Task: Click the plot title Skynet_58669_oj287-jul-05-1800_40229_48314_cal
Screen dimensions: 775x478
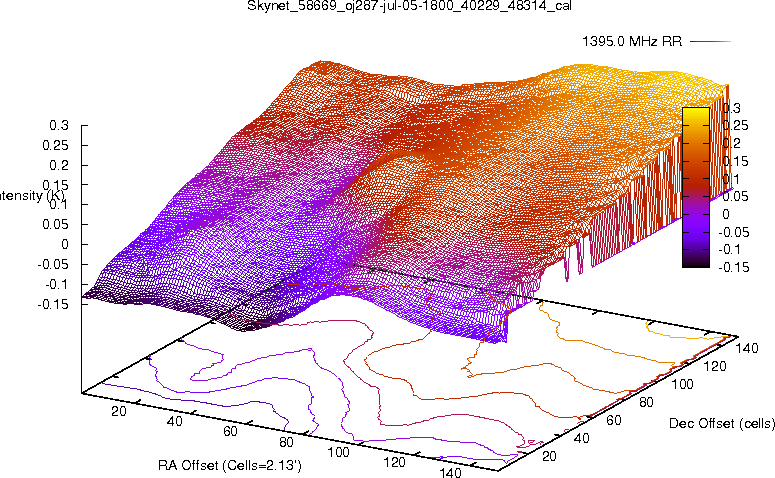Action: point(409,6)
